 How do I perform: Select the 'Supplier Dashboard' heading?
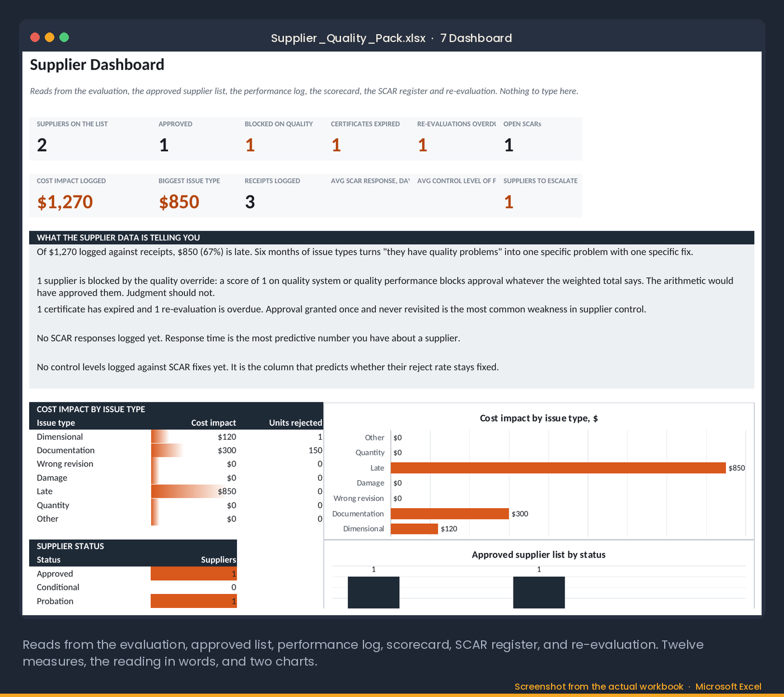point(97,65)
